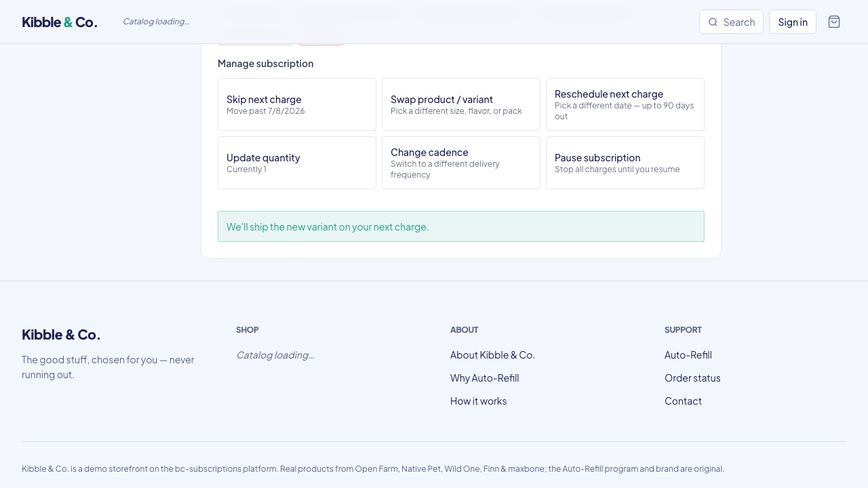Image resolution: width=868 pixels, height=488 pixels.
Task: Click the Sign in button
Action: pos(793,22)
